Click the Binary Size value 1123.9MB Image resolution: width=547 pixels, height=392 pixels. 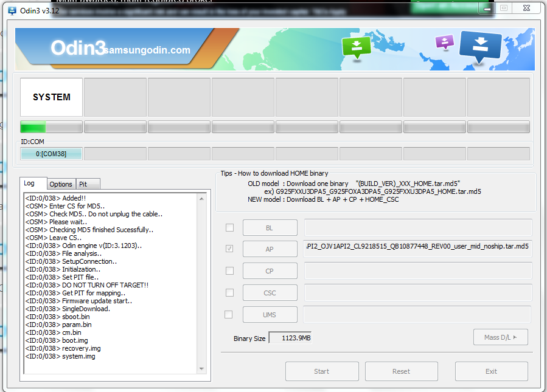tap(290, 338)
